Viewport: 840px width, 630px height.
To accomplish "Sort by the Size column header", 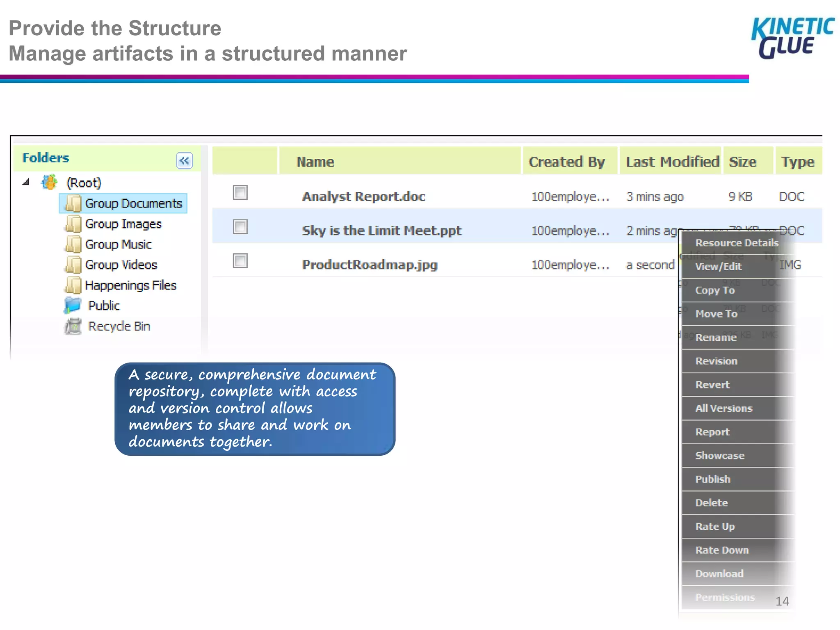I will tap(748, 161).
